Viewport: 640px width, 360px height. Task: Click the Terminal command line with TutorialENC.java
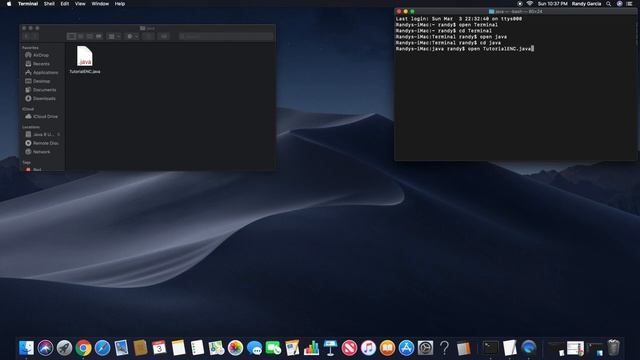coord(464,49)
